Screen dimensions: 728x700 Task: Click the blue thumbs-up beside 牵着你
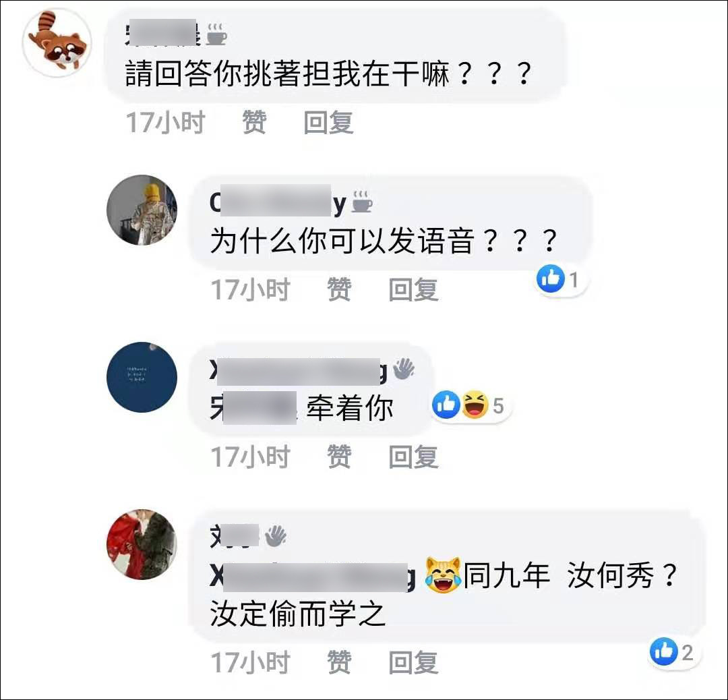(446, 405)
